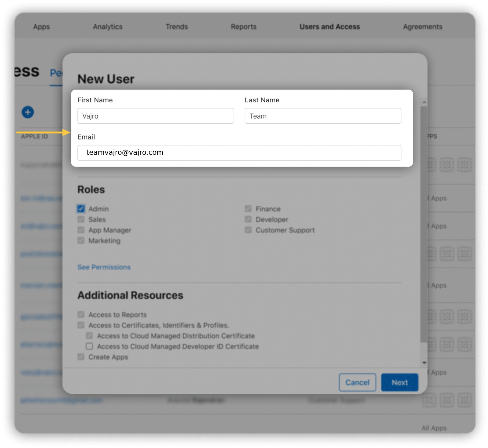488x448 pixels.
Task: Toggle the App Manager role checkbox
Action: (x=81, y=230)
